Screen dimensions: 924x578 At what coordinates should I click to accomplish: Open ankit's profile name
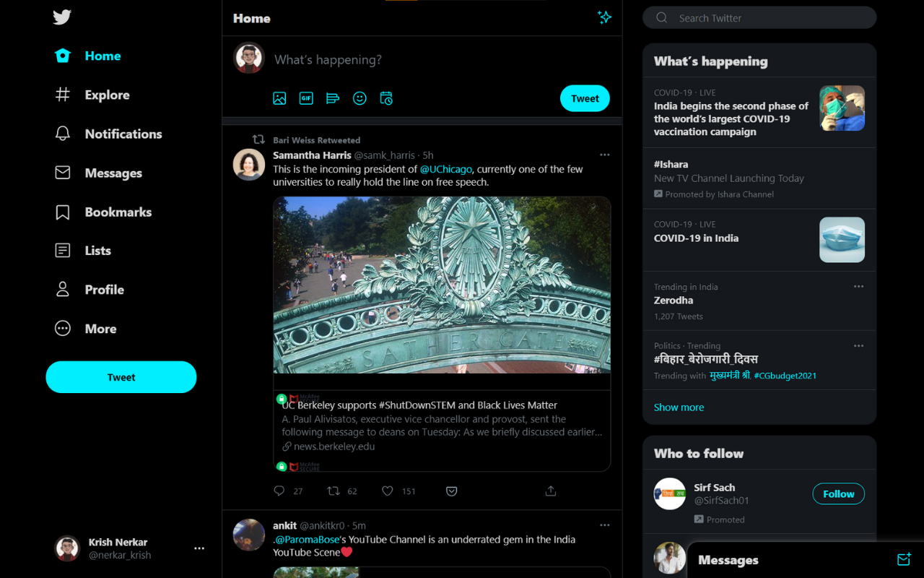click(284, 525)
